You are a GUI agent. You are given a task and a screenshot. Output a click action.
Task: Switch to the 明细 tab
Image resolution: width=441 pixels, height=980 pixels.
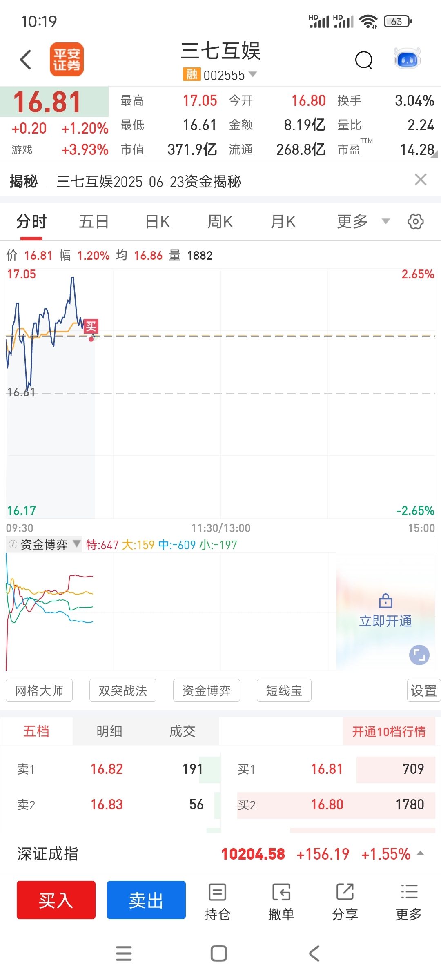point(109,731)
